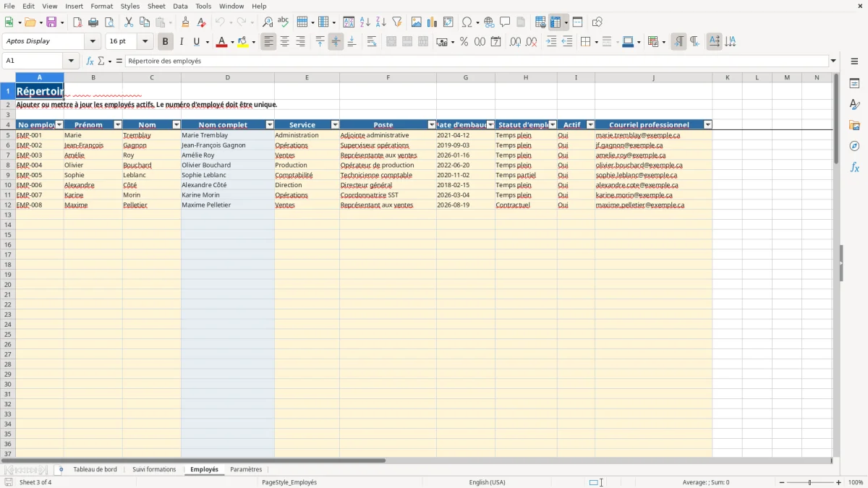Align cell content right
This screenshot has height=488, width=868.
point(301,42)
